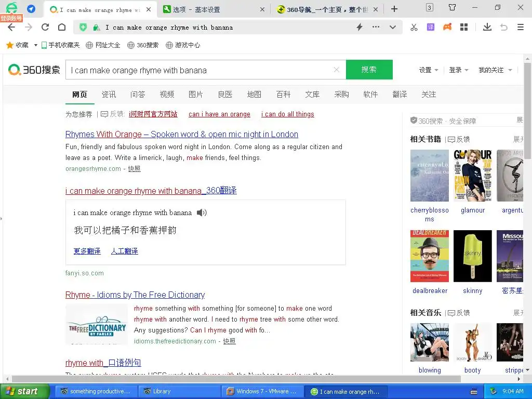The width and height of the screenshot is (532, 399).
Task: Open a new tab with plus button
Action: tap(394, 9)
